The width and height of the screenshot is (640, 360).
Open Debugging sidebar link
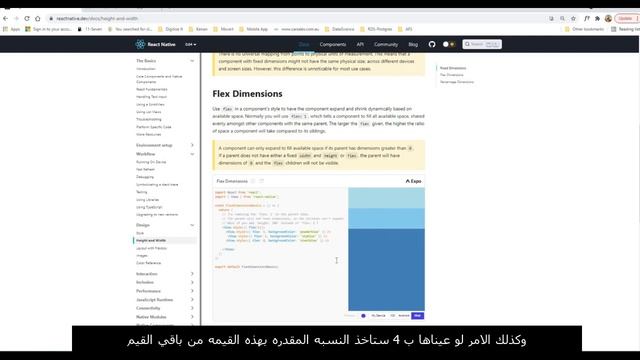point(145,177)
